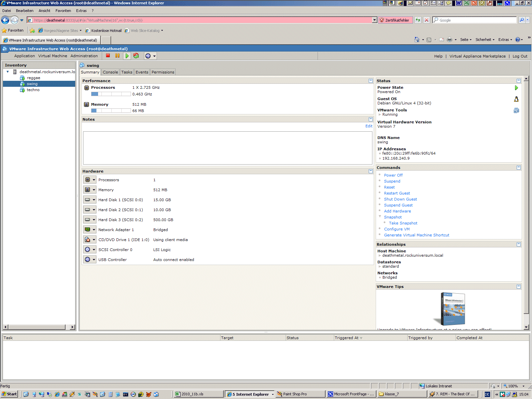The width and height of the screenshot is (532, 399).
Task: Click the Suspend command link
Action: pos(392,181)
